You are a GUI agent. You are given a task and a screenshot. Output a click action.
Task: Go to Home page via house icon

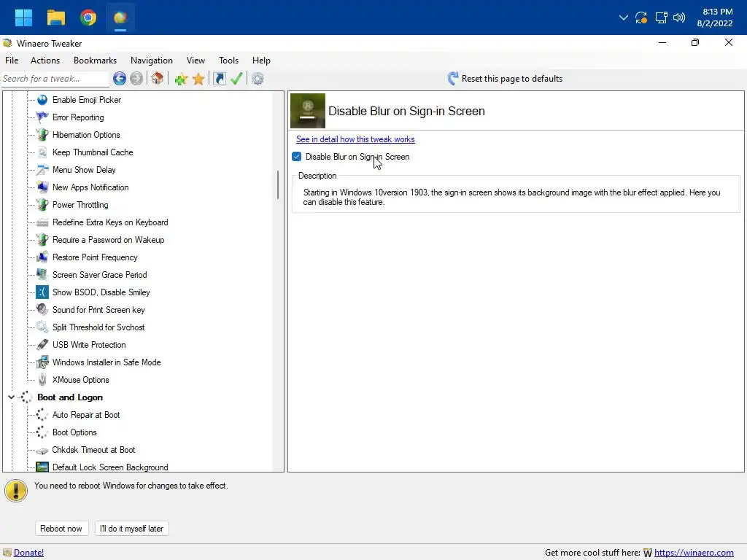point(158,79)
